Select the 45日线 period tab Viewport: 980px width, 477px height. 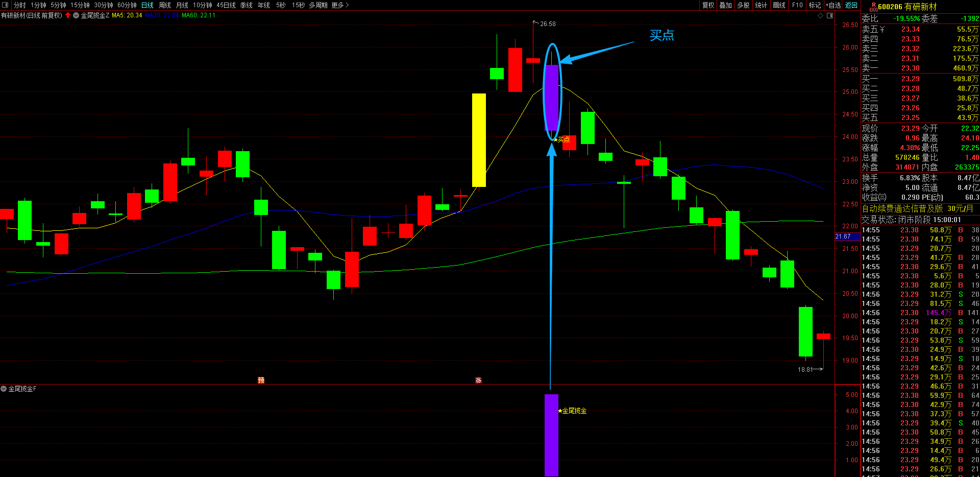click(226, 5)
